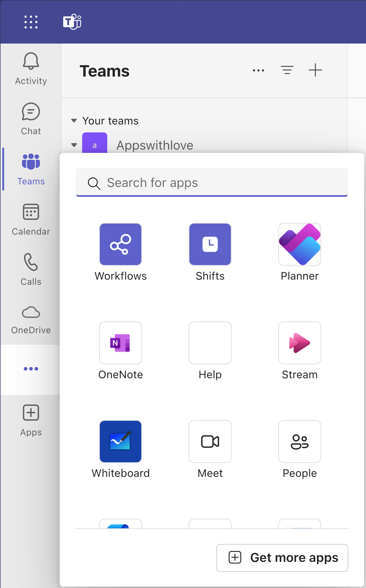The width and height of the screenshot is (366, 588).
Task: Open OneNote from the apps flyout
Action: coord(120,343)
